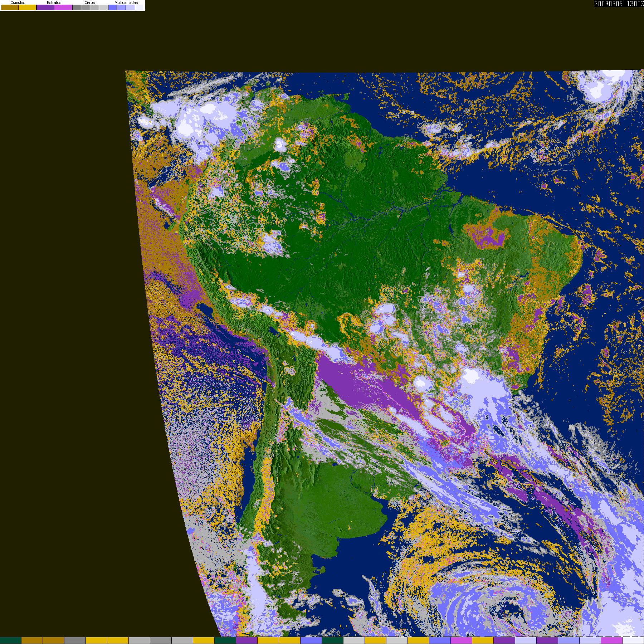Click the leftmost purple bottom strip cell
The height and width of the screenshot is (644, 644).
click(247, 640)
